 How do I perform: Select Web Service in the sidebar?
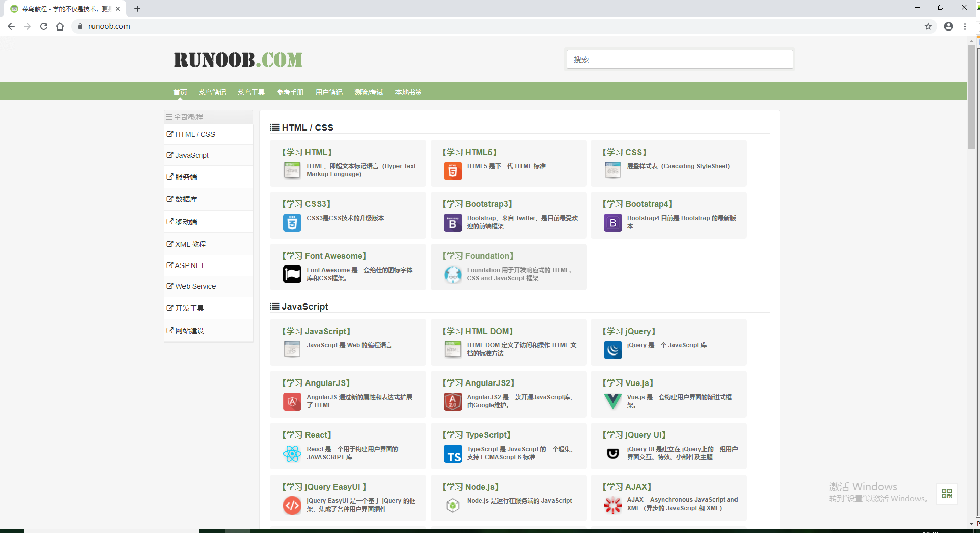208,286
